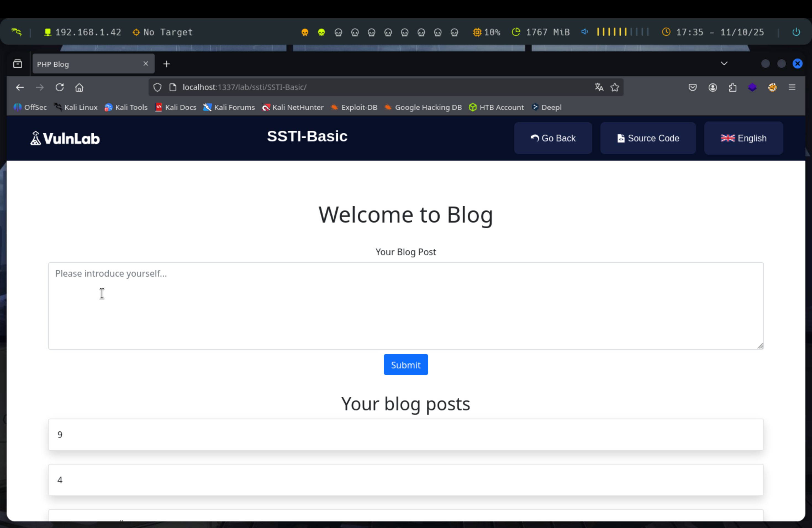The height and width of the screenshot is (528, 812).
Task: Bookmark this page with star icon
Action: coord(615,87)
